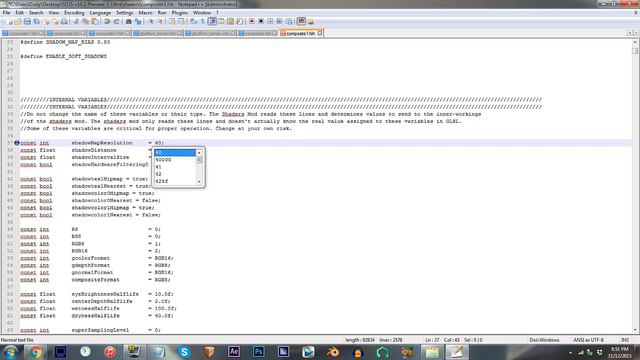Click the superSamplingLevel variable name
This screenshot has width=640, height=360.
click(x=100, y=330)
